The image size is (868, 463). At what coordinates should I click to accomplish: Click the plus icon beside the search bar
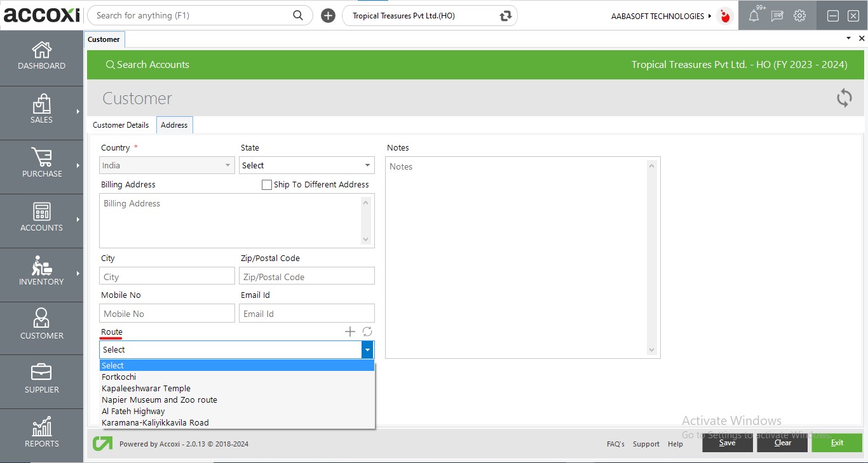328,16
